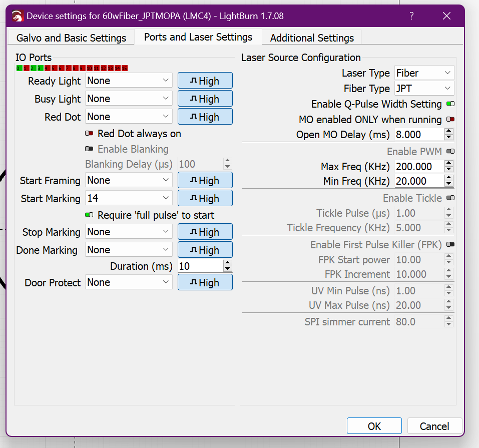Image resolution: width=479 pixels, height=448 pixels.
Task: Click the question mark help button
Action: point(411,16)
